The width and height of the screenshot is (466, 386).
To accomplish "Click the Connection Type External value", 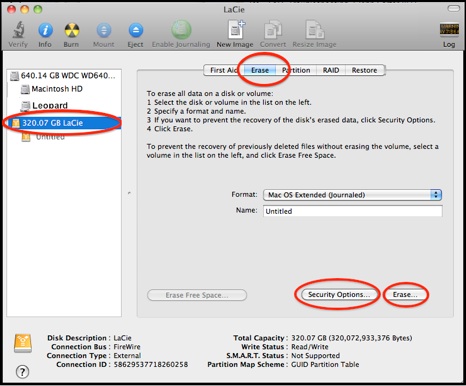I will [127, 356].
